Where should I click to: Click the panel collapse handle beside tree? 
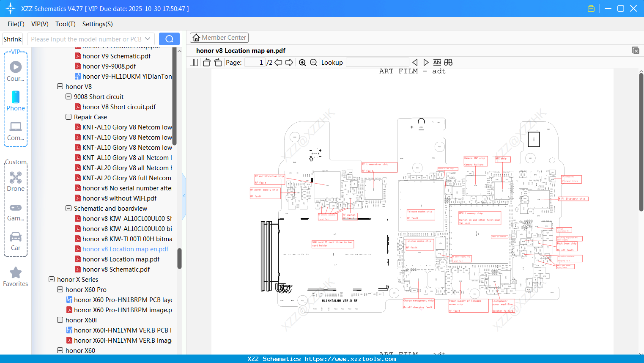[184, 195]
